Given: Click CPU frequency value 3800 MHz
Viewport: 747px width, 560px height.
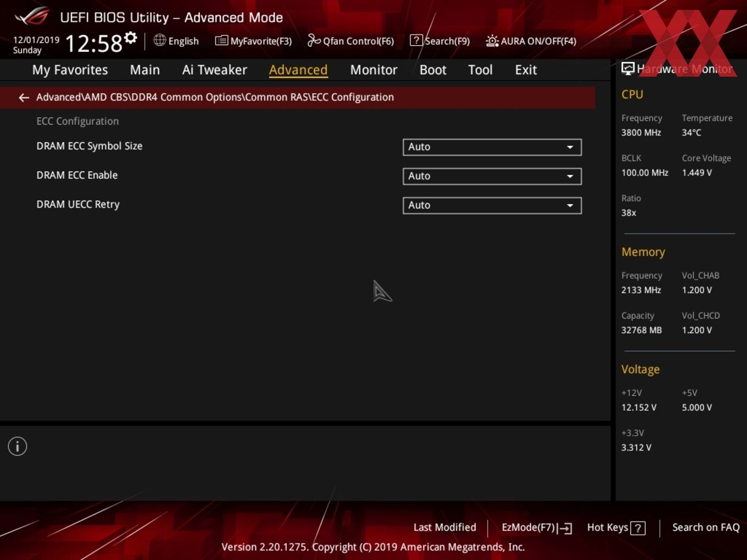Looking at the screenshot, I should [x=641, y=132].
